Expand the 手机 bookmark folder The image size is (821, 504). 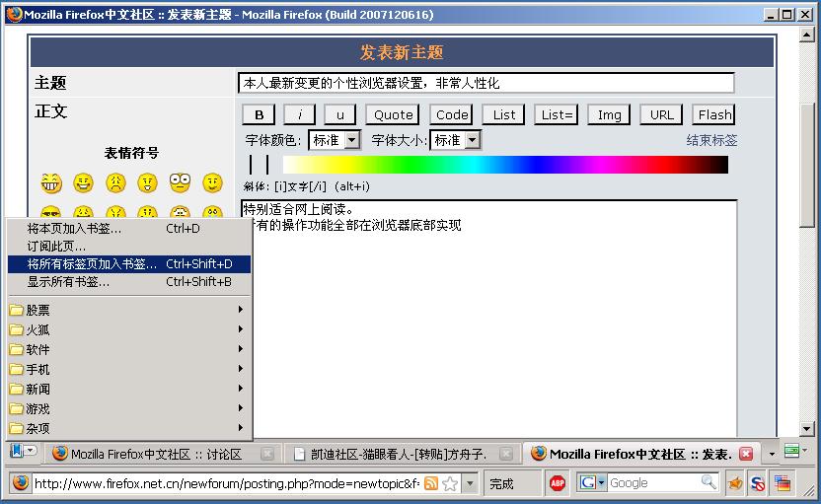coord(129,369)
